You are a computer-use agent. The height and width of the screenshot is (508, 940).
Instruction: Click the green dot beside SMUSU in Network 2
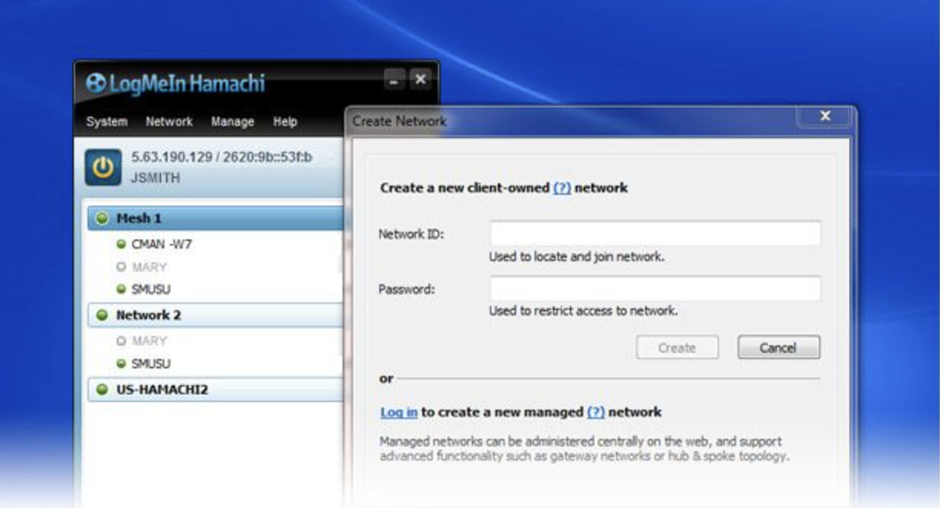[121, 364]
